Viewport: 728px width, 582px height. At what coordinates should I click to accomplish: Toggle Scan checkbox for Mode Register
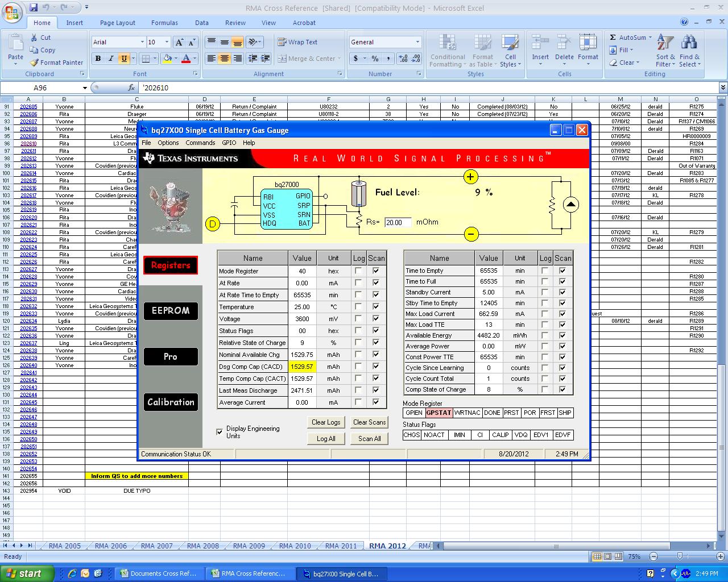tap(376, 271)
